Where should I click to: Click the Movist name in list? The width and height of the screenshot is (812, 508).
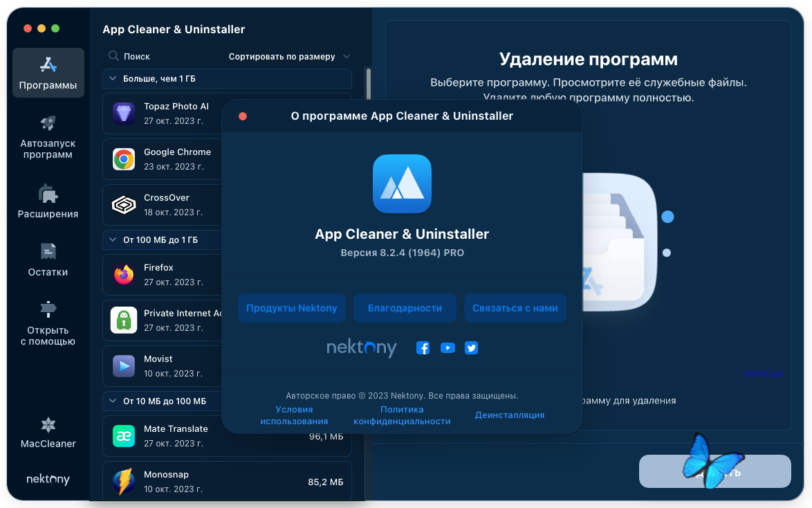(x=158, y=359)
